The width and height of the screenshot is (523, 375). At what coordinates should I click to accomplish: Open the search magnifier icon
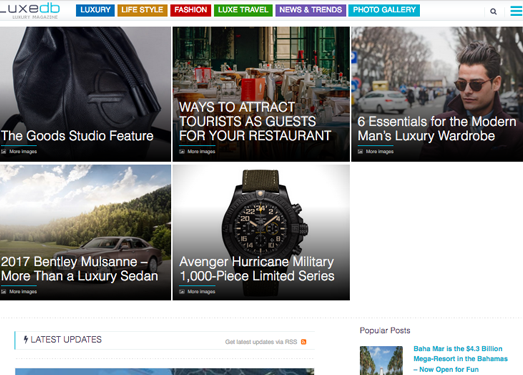(x=493, y=12)
